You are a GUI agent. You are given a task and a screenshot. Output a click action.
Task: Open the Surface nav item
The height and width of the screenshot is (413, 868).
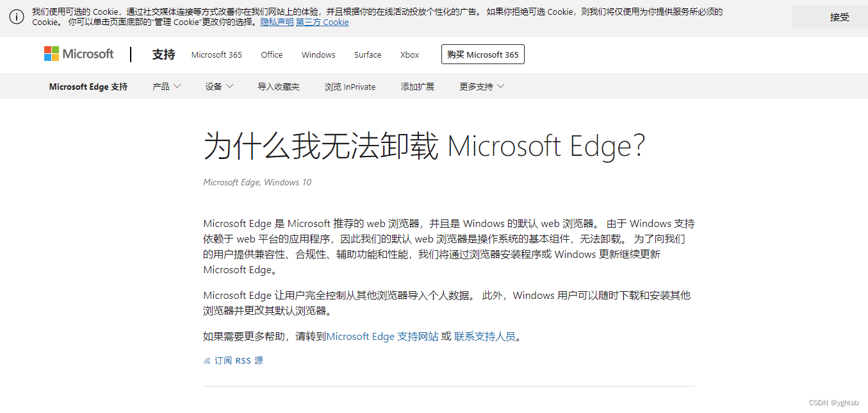tap(368, 55)
